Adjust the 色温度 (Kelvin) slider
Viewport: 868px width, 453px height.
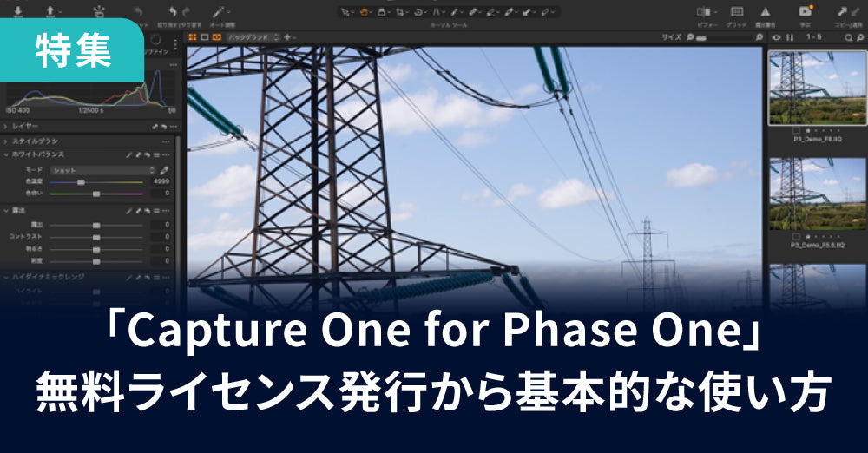coord(96,182)
